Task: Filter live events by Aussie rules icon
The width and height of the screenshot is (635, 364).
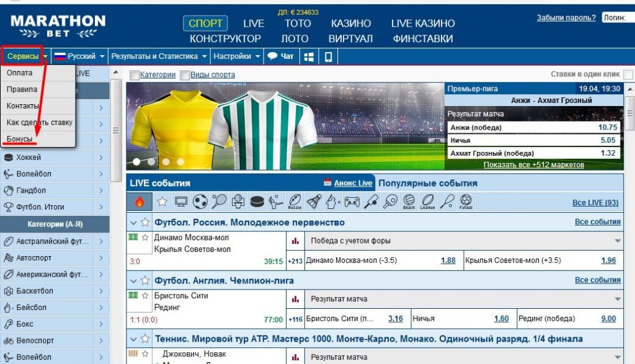Action: [x=295, y=202]
